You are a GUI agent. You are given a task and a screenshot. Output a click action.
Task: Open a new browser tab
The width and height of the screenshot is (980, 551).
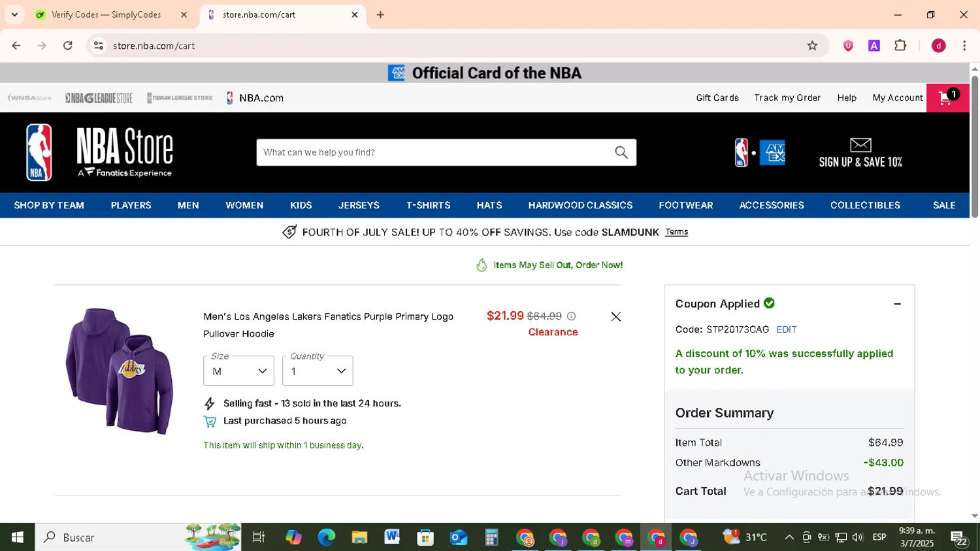(380, 14)
